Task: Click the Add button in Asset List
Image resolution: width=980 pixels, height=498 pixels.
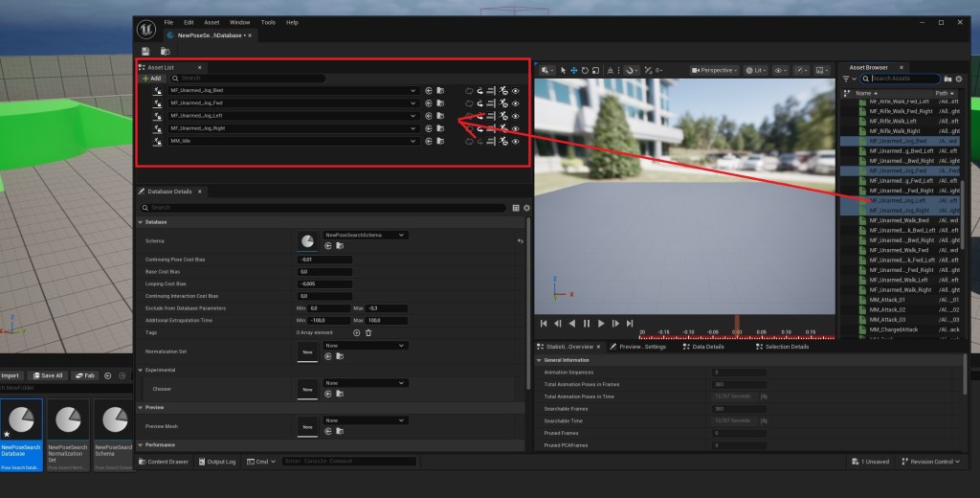Action: pyautogui.click(x=152, y=79)
